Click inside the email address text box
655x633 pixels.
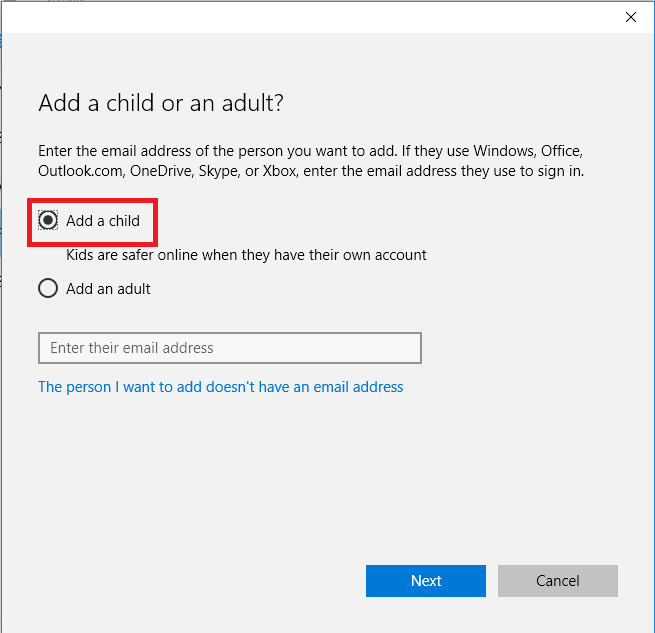point(229,348)
